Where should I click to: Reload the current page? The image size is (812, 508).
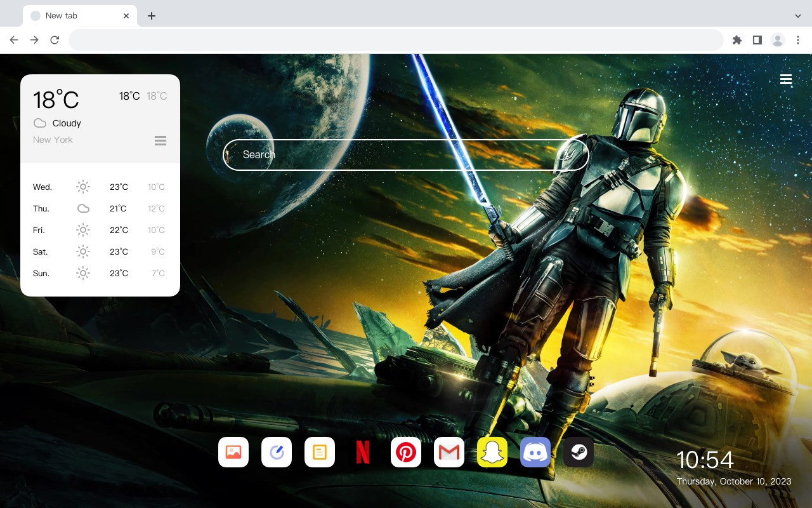pyautogui.click(x=55, y=40)
